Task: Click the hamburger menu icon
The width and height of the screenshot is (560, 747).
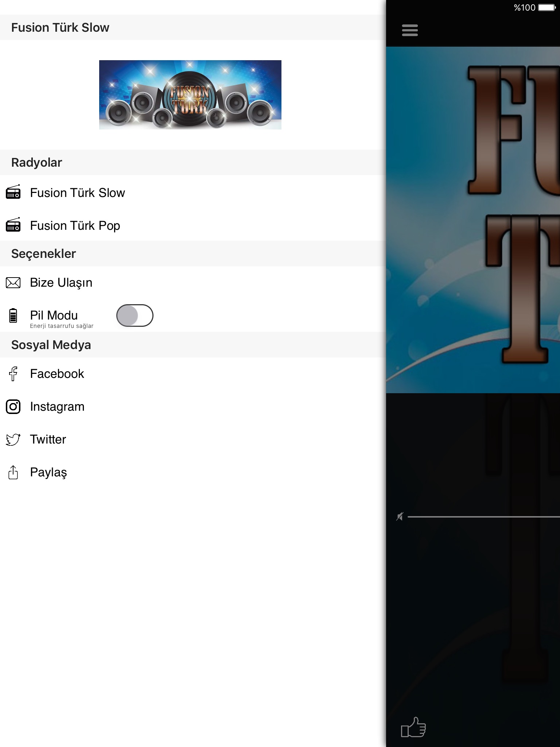Action: [x=410, y=30]
